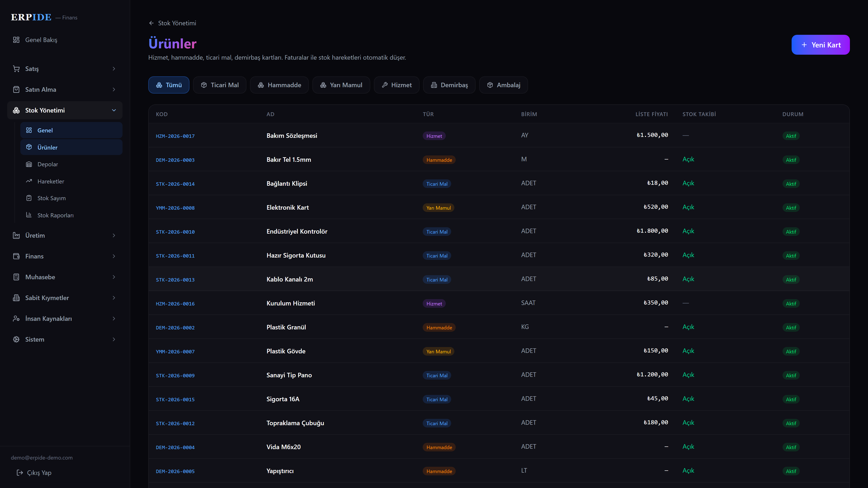
Task: Click the Genel submenu grid icon
Action: point(29,130)
